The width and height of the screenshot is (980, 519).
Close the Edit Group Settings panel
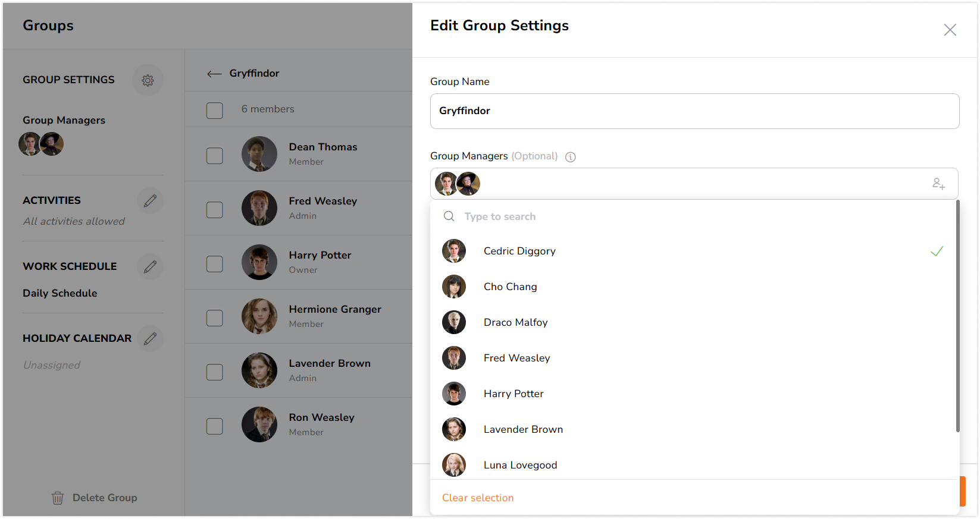pos(950,30)
